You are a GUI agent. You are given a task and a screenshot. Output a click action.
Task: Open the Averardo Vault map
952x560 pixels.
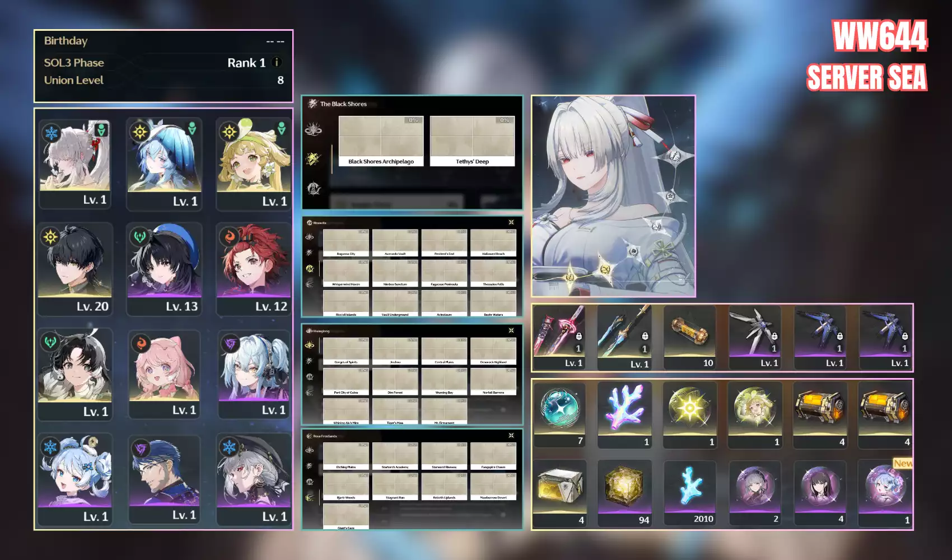coord(395,243)
